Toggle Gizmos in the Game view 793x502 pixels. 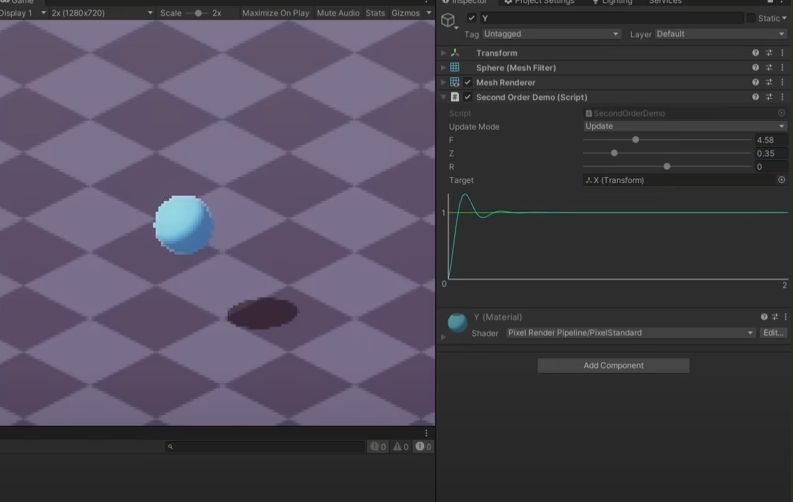tap(406, 13)
